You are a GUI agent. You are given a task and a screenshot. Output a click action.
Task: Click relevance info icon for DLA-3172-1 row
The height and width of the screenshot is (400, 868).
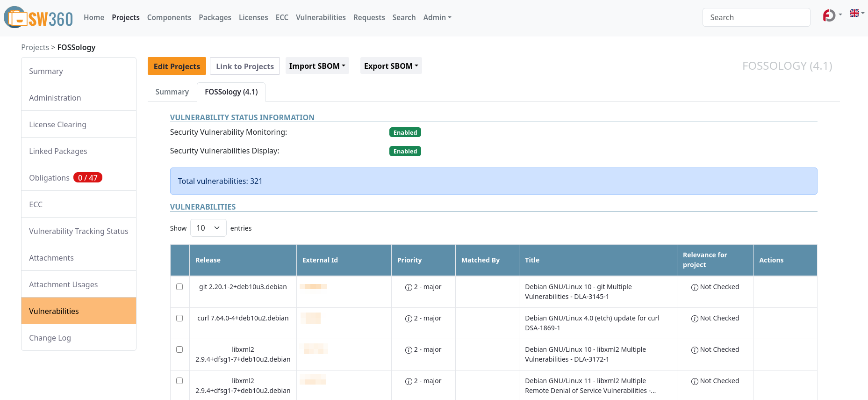click(x=695, y=350)
